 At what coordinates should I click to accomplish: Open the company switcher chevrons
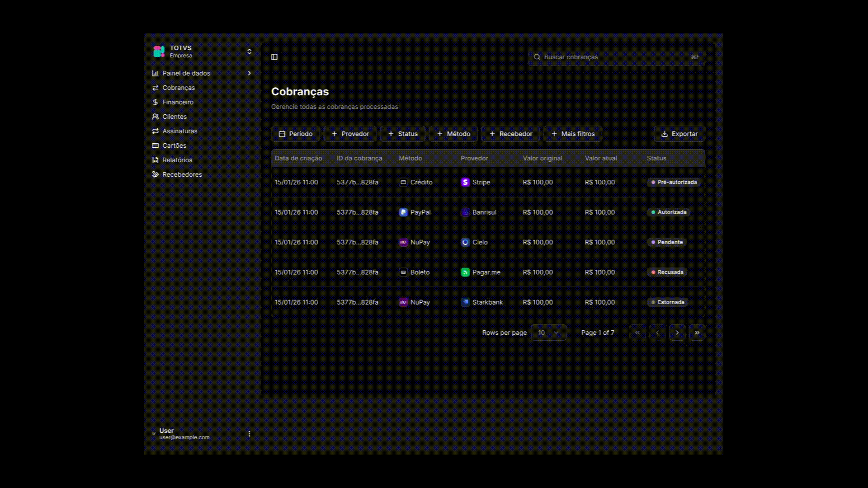249,52
